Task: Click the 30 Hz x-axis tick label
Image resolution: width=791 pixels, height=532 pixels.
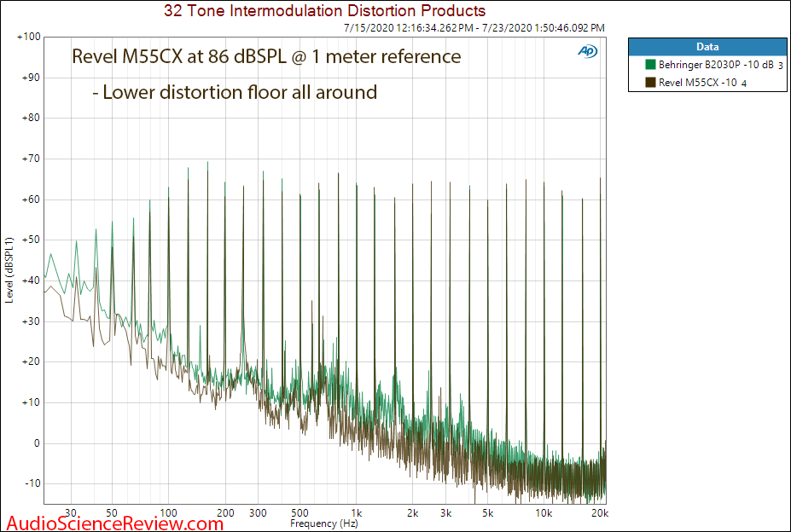Action: (x=71, y=513)
